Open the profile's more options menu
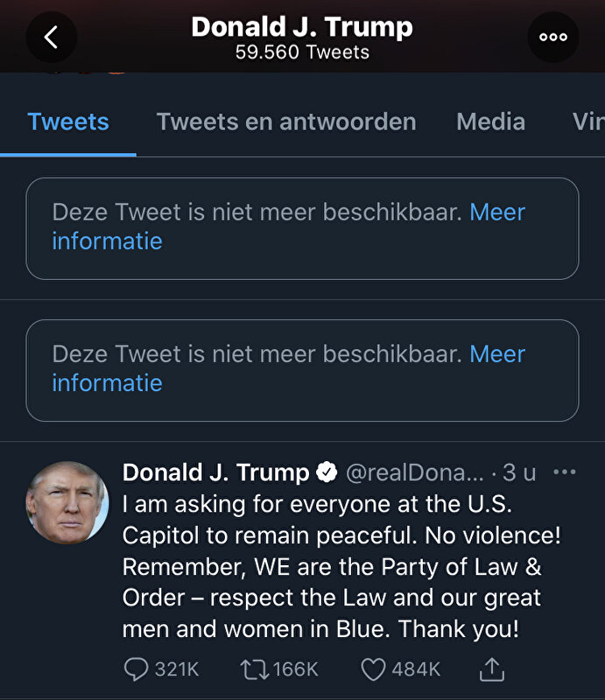 coord(553,37)
